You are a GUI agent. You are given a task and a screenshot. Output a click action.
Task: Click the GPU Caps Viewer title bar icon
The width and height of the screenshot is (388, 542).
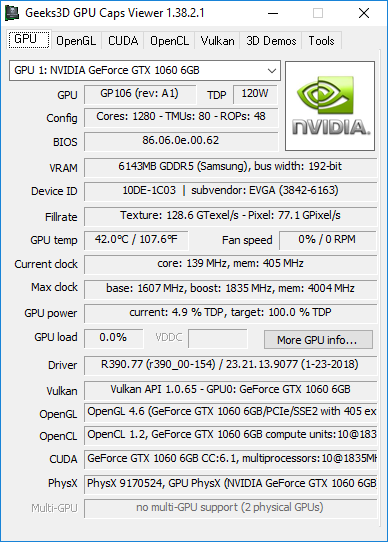coord(12,13)
